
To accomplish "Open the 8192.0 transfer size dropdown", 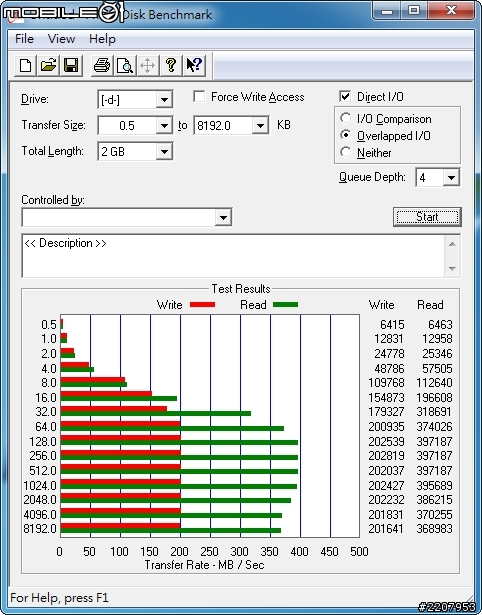I will tap(260, 126).
